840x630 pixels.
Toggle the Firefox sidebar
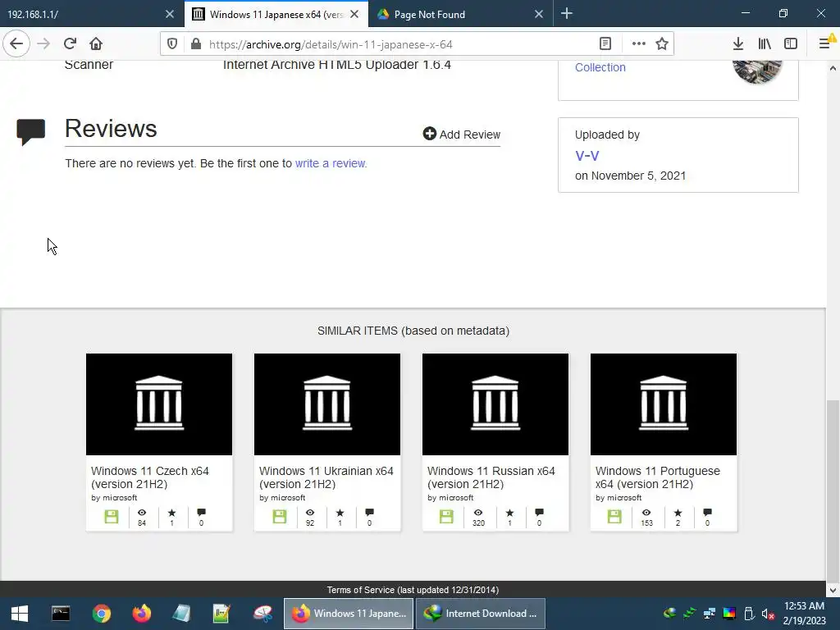(791, 44)
